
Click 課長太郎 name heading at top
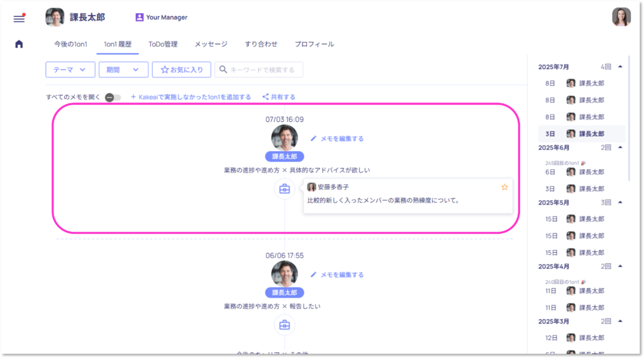87,17
